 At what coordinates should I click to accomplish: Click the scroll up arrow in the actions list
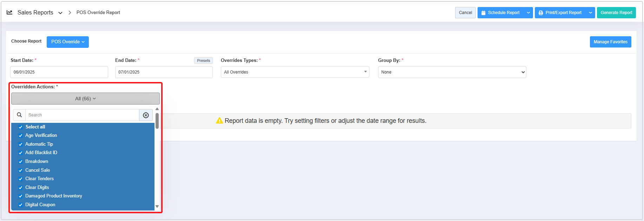157,109
